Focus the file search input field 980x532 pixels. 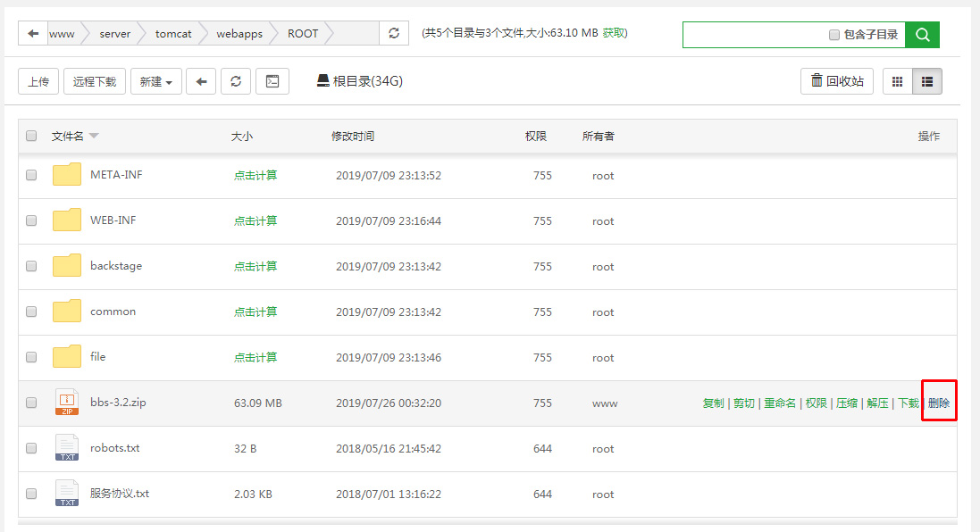pos(755,35)
